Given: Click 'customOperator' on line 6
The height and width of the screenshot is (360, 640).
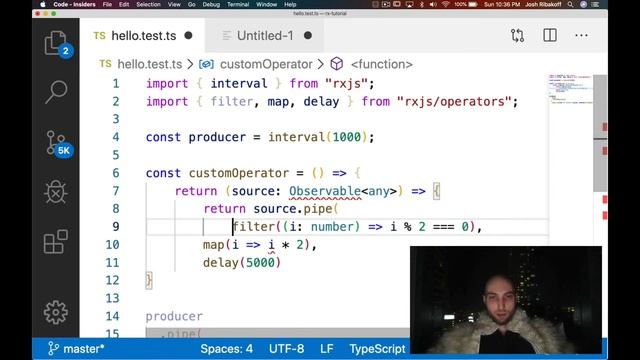Looking at the screenshot, I should 238,173.
